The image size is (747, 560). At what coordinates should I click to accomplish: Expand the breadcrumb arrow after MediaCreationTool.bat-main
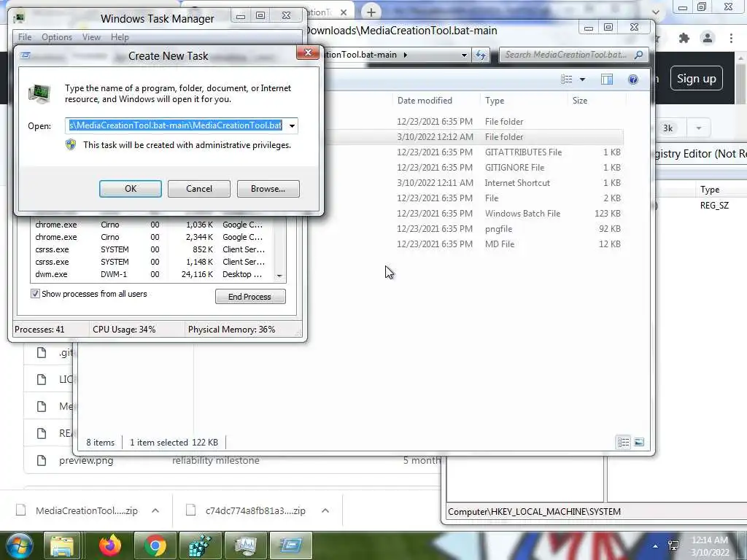[x=406, y=55]
